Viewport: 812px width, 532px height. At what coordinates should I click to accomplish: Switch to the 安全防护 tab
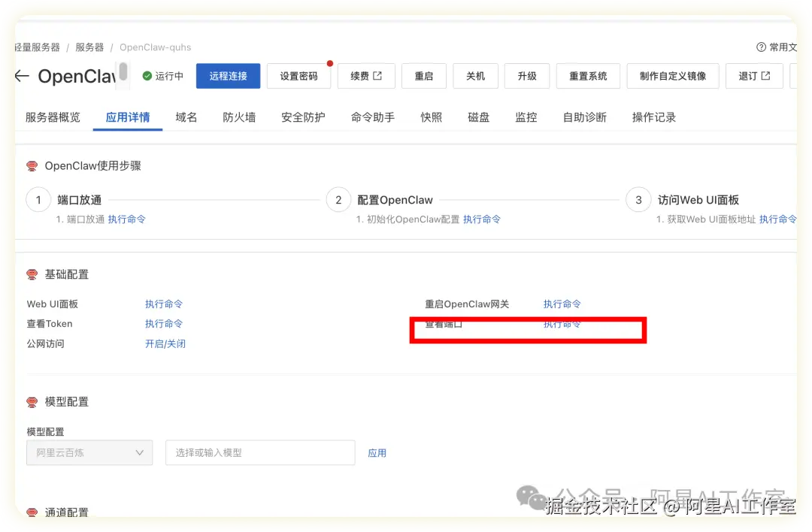(303, 117)
